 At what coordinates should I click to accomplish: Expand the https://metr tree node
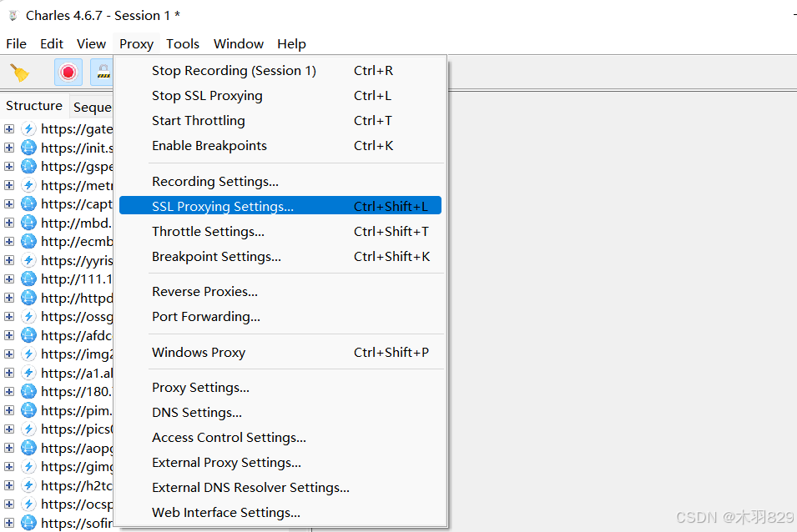click(x=9, y=185)
